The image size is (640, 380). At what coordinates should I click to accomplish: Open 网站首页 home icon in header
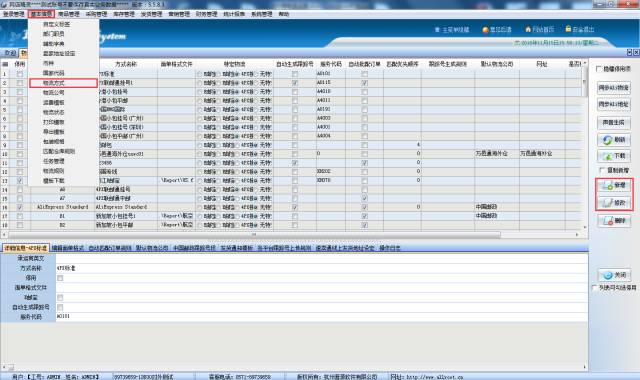(x=528, y=29)
